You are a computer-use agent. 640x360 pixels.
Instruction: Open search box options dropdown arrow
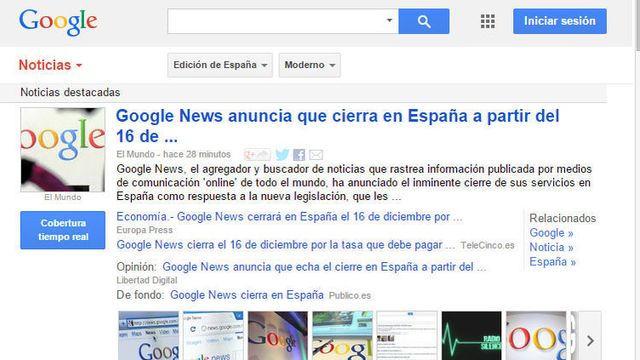pyautogui.click(x=389, y=20)
